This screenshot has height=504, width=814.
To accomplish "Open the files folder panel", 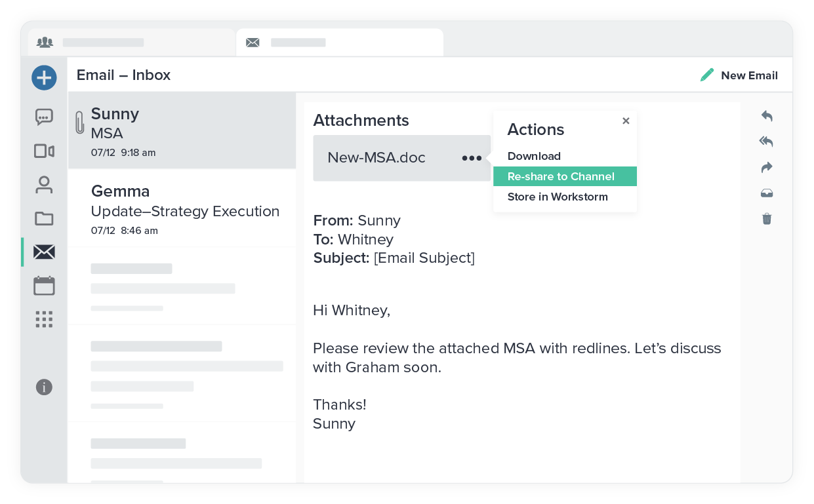I will click(x=44, y=218).
